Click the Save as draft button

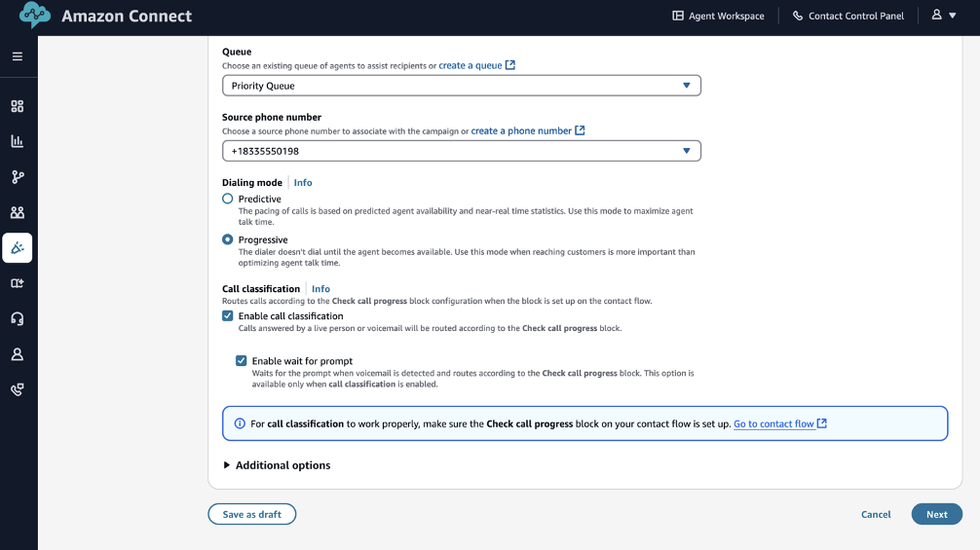click(252, 514)
